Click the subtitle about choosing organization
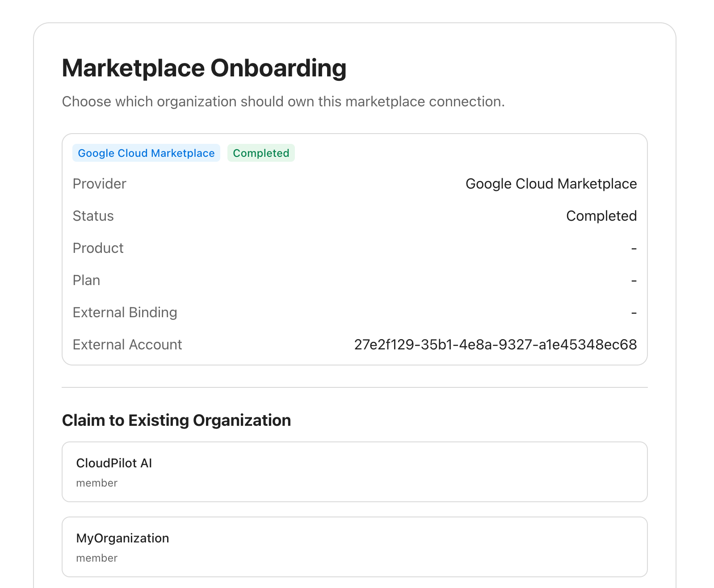This screenshot has height=588, width=714. pyautogui.click(x=283, y=102)
